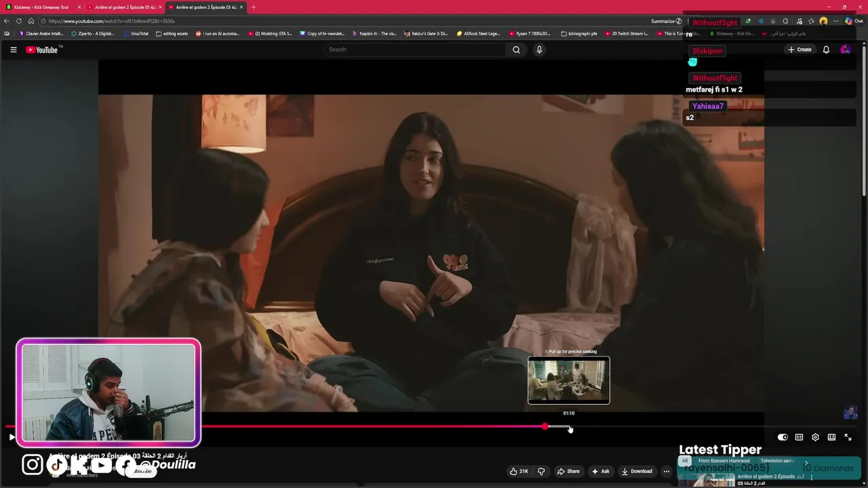Image resolution: width=868 pixels, height=488 pixels.
Task: Click the browser favorites star icon
Action: pyautogui.click(x=811, y=21)
